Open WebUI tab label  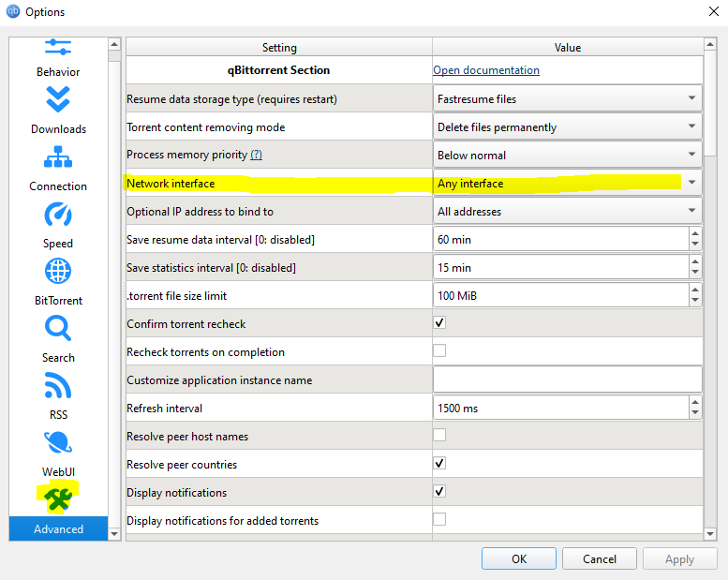[x=58, y=472]
